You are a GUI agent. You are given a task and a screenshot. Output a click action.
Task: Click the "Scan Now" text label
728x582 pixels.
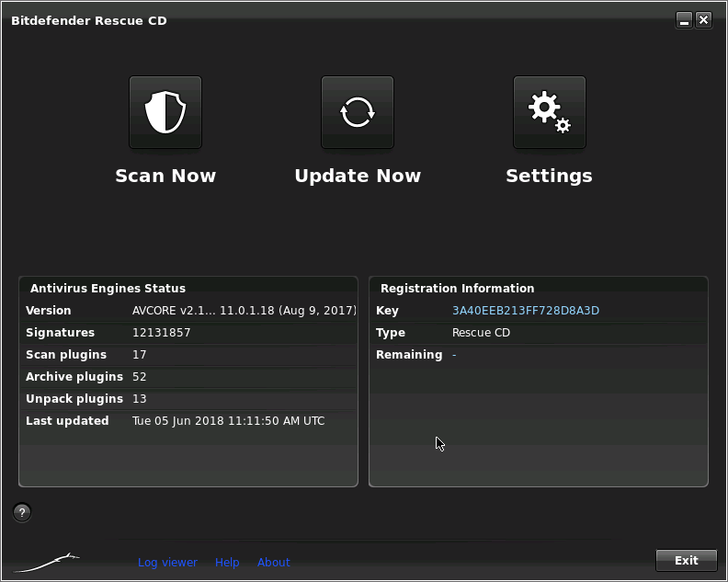tap(165, 176)
